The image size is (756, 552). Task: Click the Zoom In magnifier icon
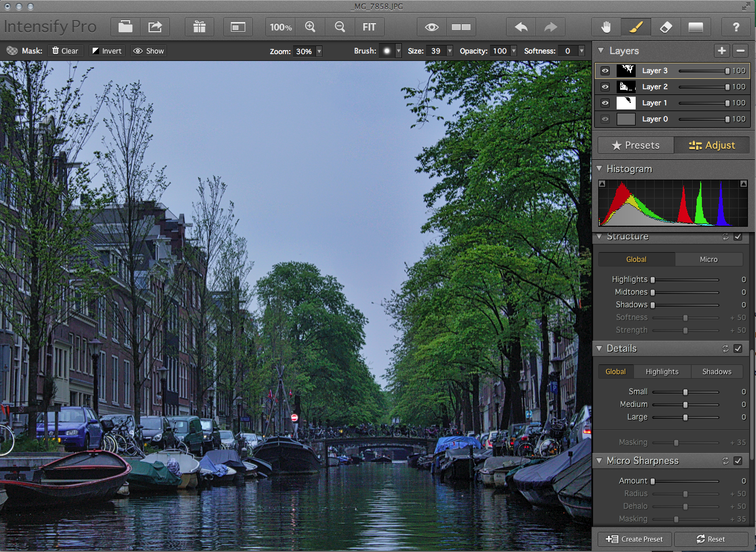311,26
